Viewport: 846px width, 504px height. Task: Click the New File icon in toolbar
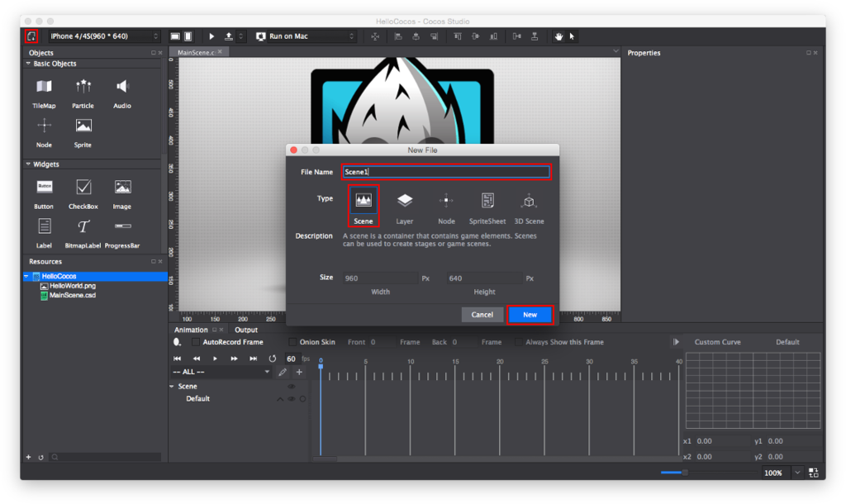coord(31,36)
